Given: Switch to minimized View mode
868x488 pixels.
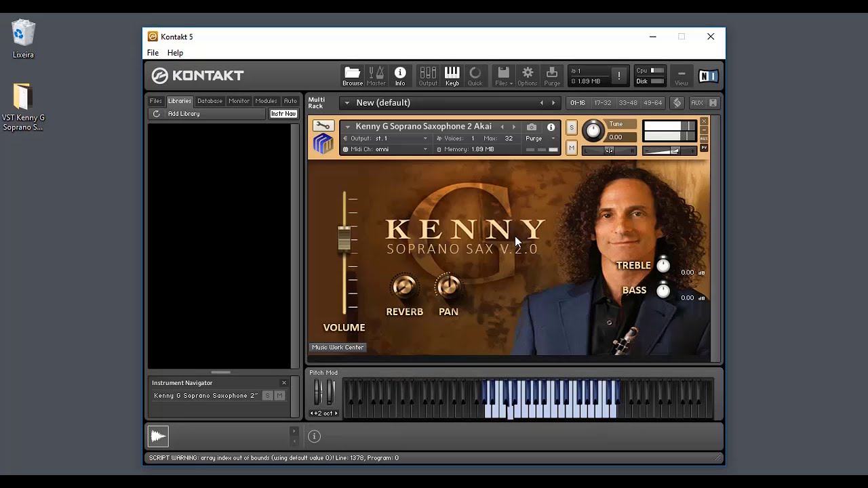Looking at the screenshot, I should 682,76.
